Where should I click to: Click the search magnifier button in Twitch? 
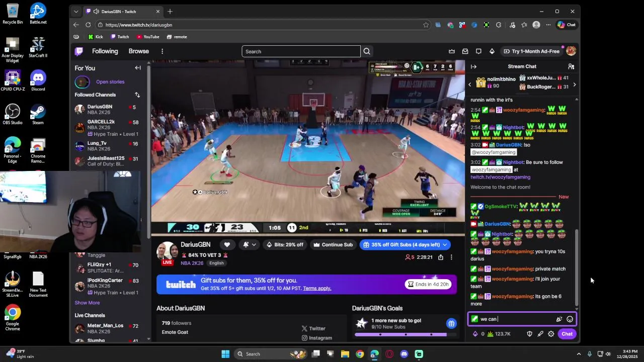[x=367, y=51]
